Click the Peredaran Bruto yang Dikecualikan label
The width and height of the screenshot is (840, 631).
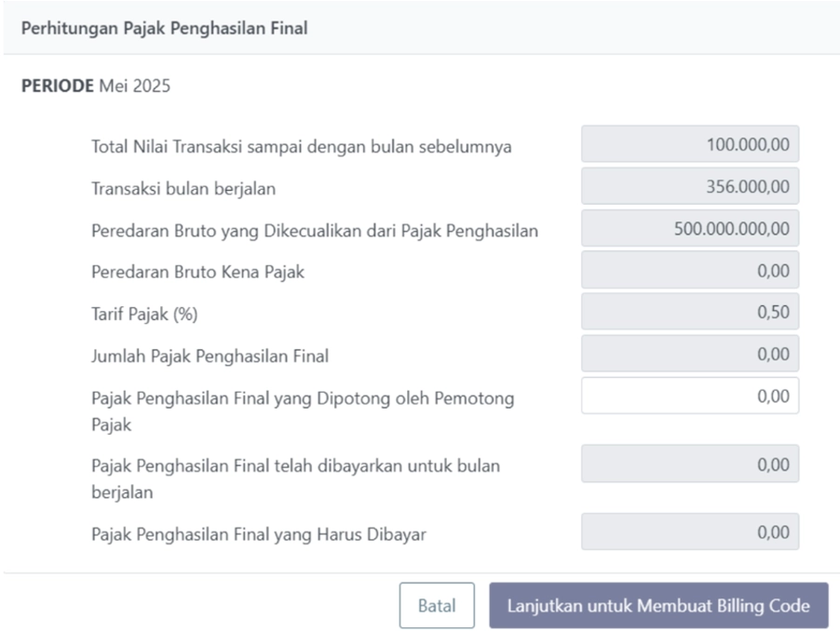click(x=315, y=231)
